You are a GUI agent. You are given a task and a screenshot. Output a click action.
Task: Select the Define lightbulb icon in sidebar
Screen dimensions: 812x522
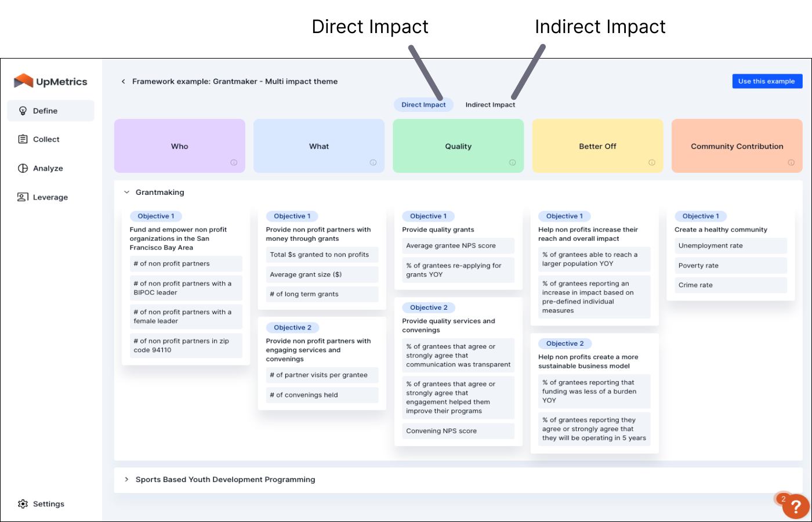point(23,110)
